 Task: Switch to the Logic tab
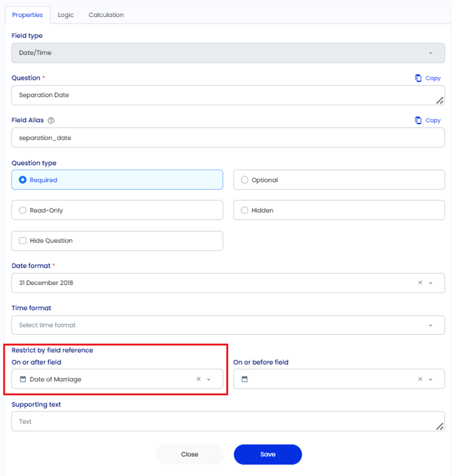(x=65, y=15)
